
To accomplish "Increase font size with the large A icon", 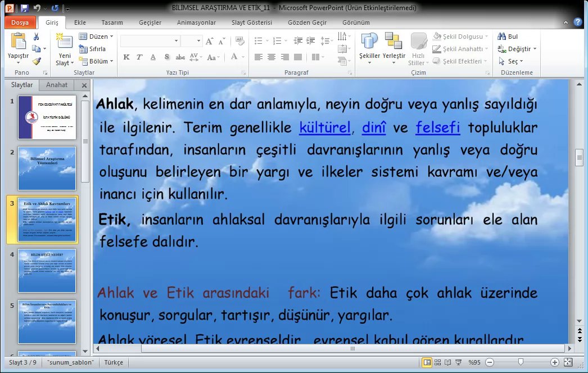I will pos(209,41).
